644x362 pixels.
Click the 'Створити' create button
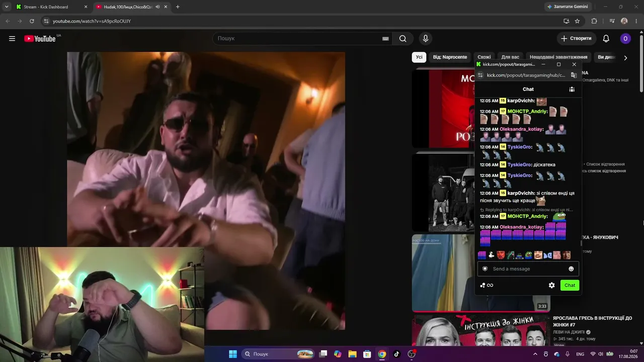(576, 39)
